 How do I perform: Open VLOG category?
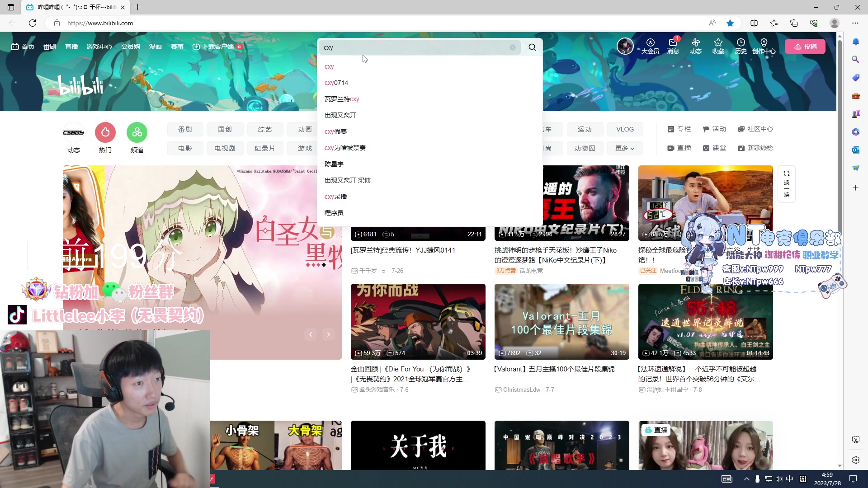click(x=625, y=129)
